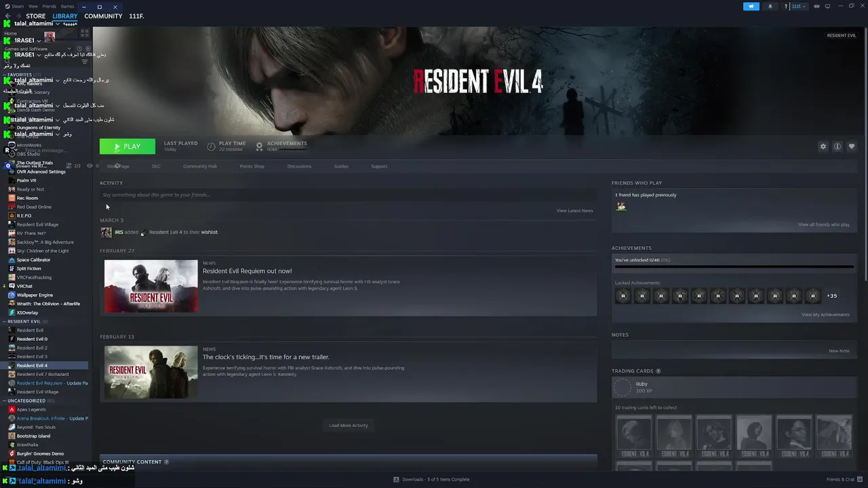Select Apex Legends in library
The height and width of the screenshot is (488, 868).
(31, 409)
